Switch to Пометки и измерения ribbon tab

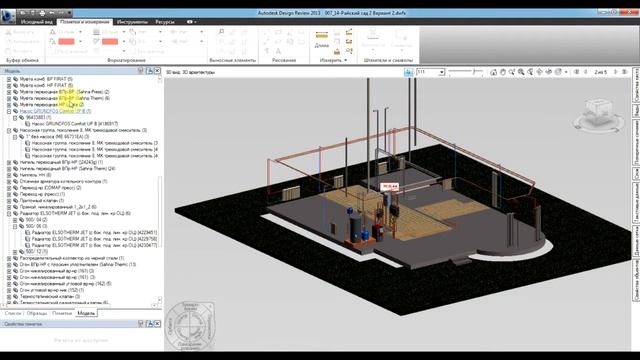point(84,22)
